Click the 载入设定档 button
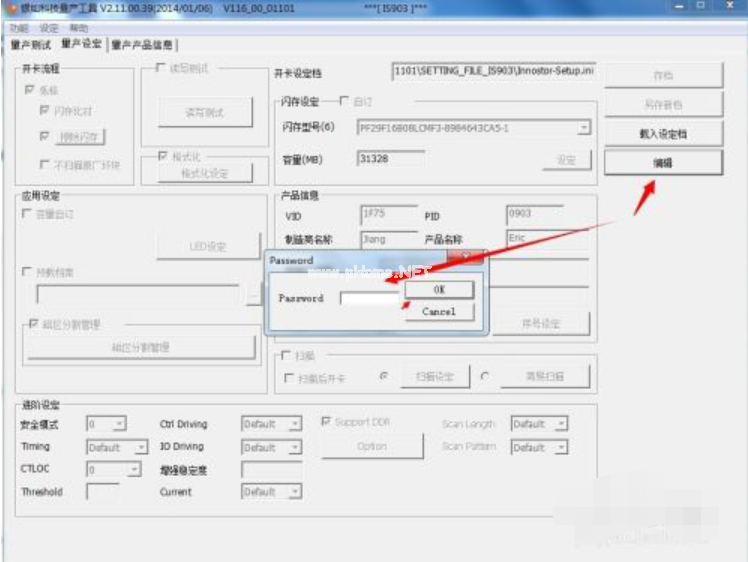The height and width of the screenshot is (562, 748). tap(663, 133)
